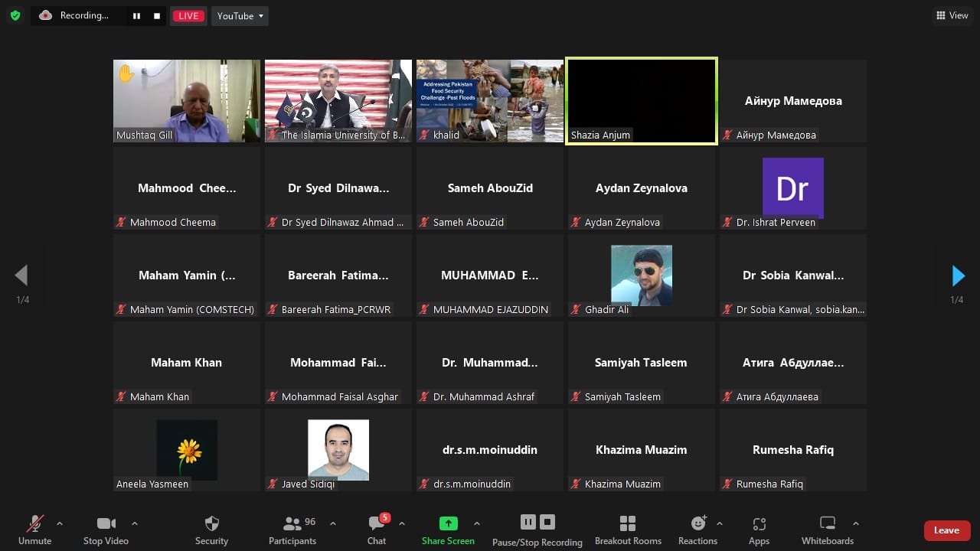
Task: Unmute the microphone
Action: 34,530
